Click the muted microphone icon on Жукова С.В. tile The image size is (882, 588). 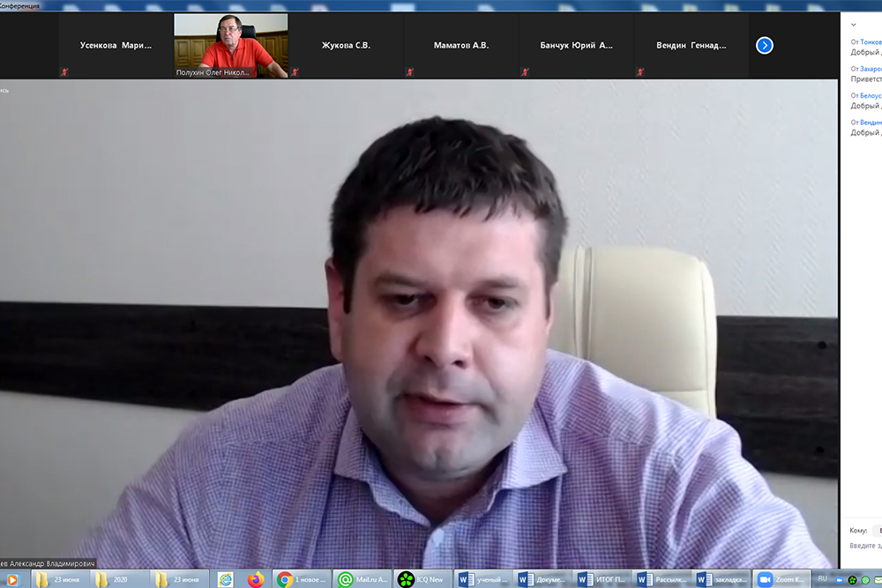tap(295, 72)
